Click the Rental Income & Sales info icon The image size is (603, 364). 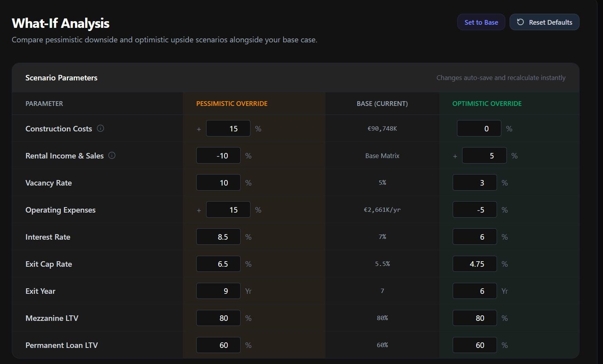click(x=112, y=155)
